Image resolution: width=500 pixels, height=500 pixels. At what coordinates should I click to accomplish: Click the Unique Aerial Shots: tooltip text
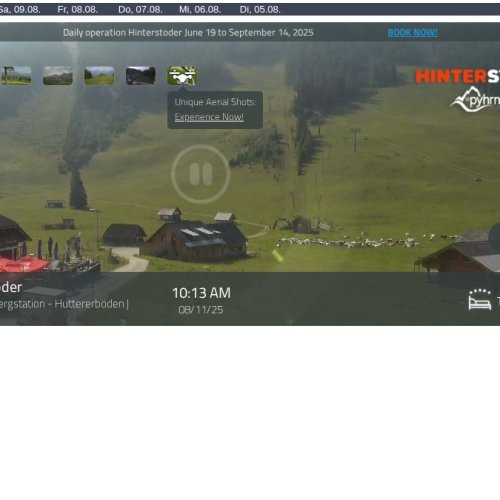pos(215,102)
